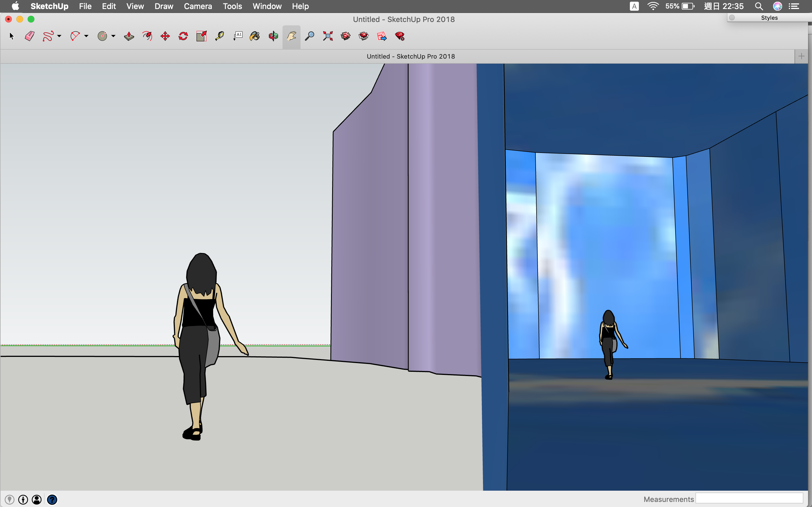Activate the Orbit tool
The height and width of the screenshot is (507, 812).
click(x=273, y=36)
